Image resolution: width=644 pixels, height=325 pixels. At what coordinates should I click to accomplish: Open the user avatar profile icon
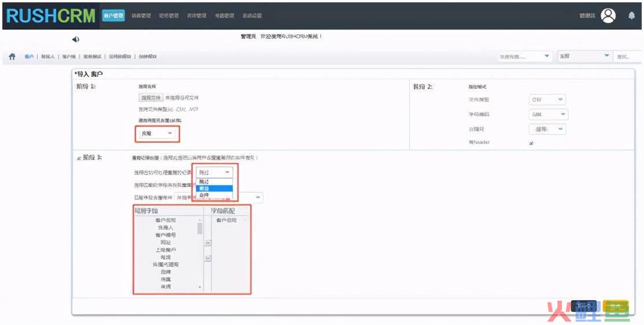click(x=608, y=16)
